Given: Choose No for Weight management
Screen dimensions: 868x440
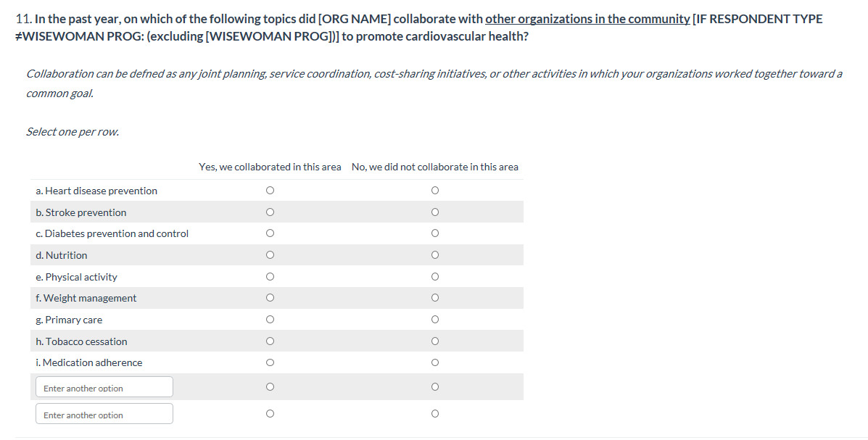Looking at the screenshot, I should [434, 298].
